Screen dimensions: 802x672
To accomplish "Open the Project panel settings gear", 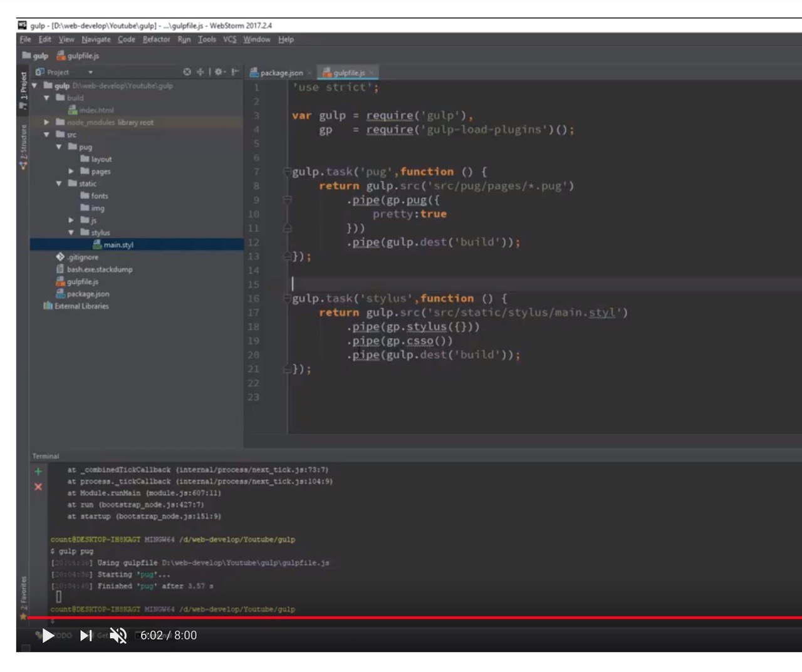I will 219,72.
